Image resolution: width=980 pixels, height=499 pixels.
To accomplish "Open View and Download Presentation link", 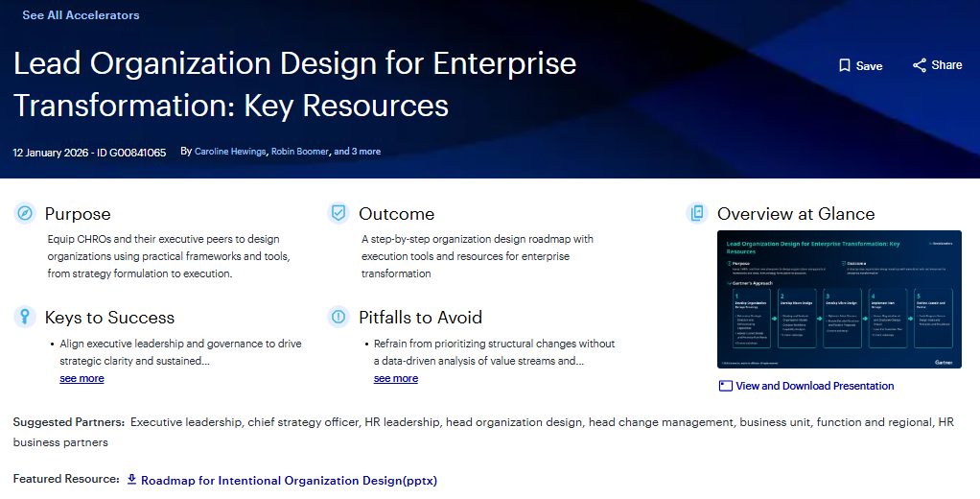I will 814,386.
